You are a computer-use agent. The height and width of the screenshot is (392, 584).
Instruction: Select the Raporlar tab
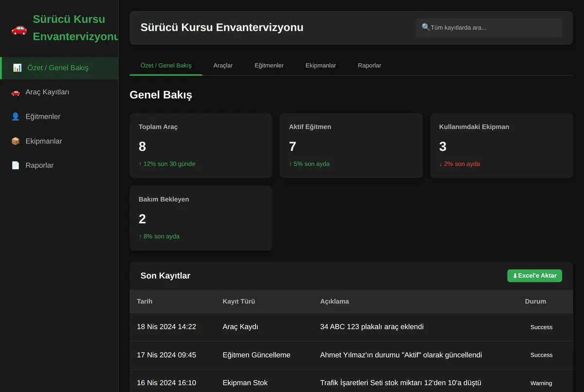pyautogui.click(x=369, y=65)
